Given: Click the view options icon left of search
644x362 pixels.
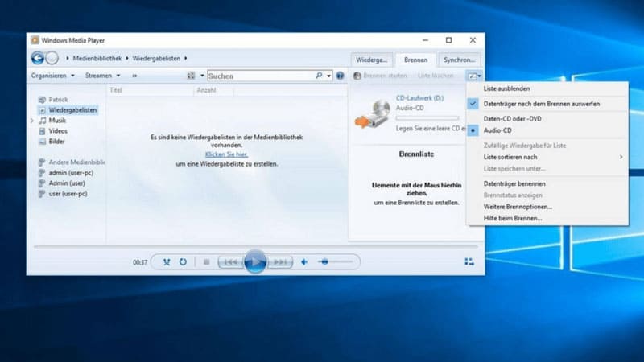Looking at the screenshot, I should click(191, 76).
